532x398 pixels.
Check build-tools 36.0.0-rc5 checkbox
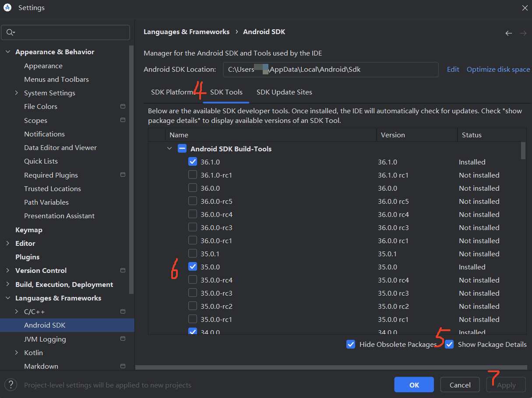pos(193,201)
